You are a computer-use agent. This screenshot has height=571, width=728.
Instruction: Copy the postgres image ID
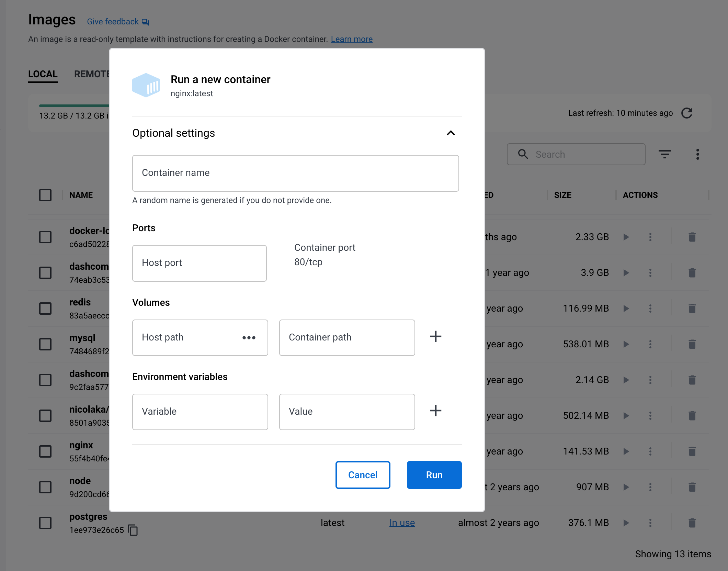(133, 530)
